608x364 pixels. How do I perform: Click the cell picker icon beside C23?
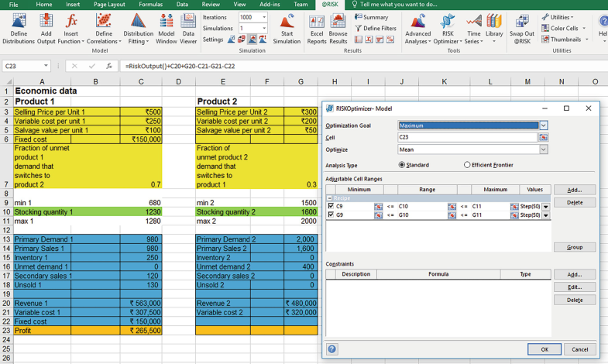pos(544,137)
